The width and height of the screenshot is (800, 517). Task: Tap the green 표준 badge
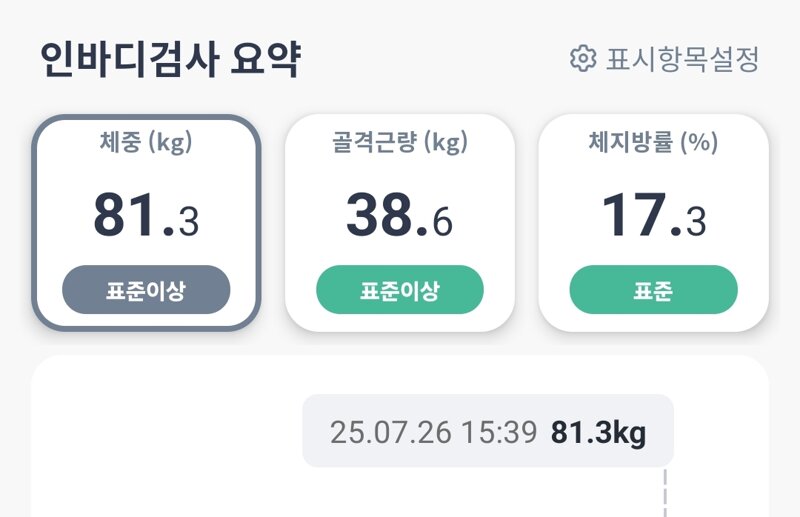point(654,289)
